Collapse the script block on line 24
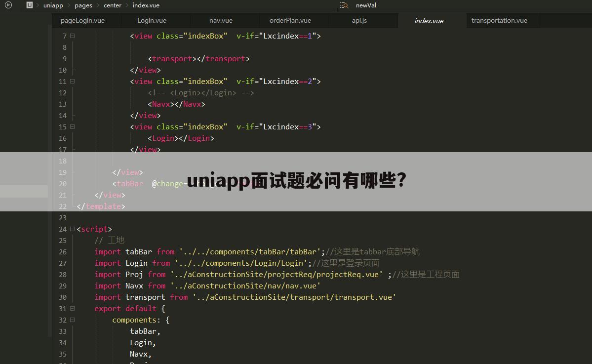The image size is (592, 364). tap(71, 229)
